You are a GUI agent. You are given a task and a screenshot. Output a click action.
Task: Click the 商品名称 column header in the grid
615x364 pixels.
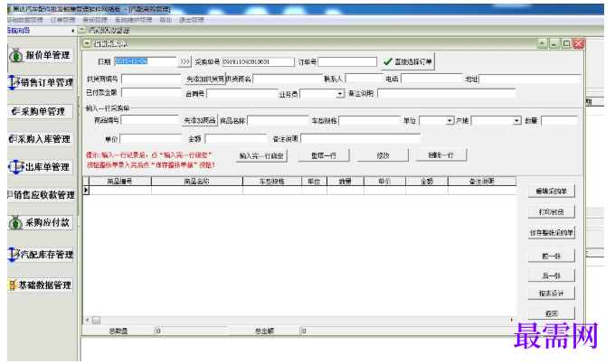(x=197, y=182)
